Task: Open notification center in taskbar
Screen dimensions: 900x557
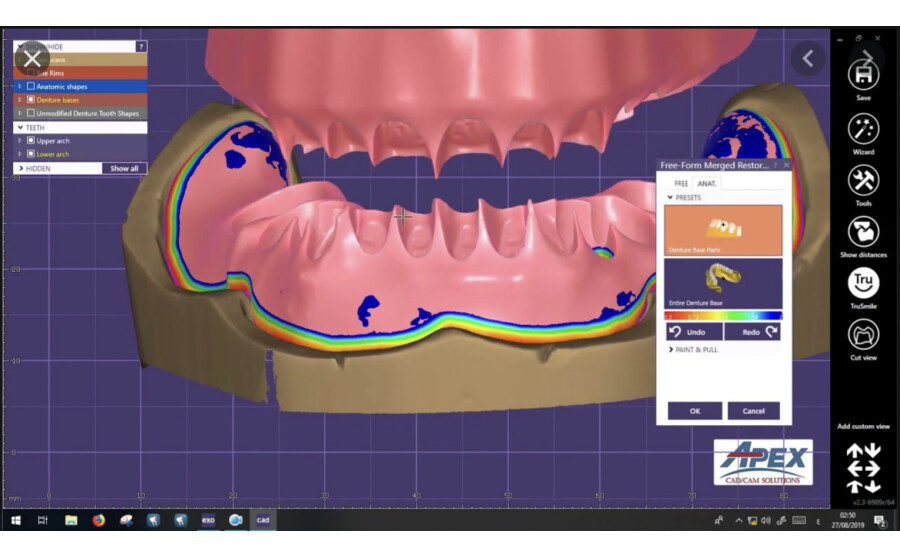Action: 879,521
